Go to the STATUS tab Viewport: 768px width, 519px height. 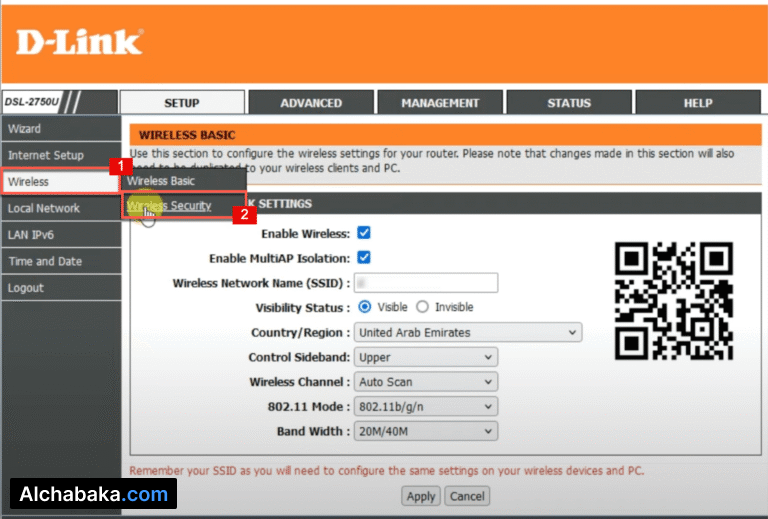(x=569, y=103)
